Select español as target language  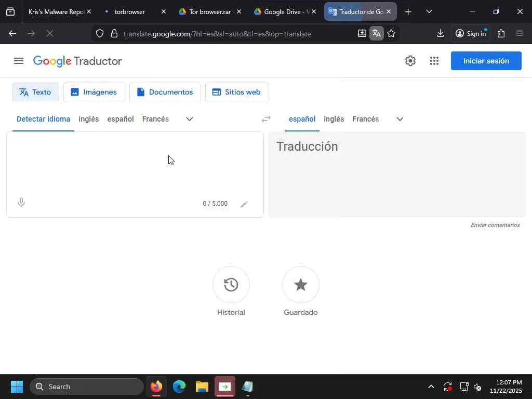[x=302, y=119]
